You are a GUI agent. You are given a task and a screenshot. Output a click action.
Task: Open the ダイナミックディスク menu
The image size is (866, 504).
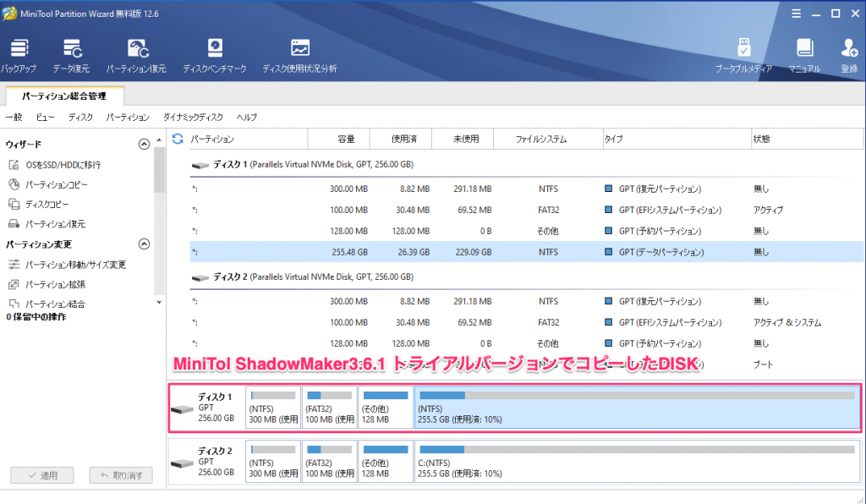(x=194, y=117)
